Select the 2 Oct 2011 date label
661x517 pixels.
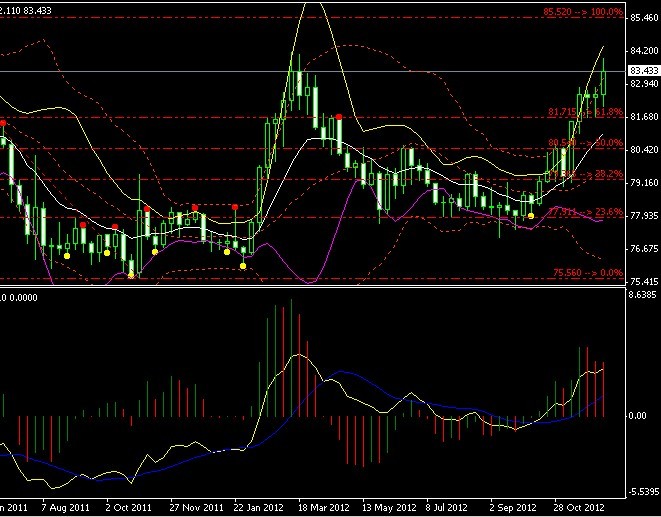(x=128, y=507)
